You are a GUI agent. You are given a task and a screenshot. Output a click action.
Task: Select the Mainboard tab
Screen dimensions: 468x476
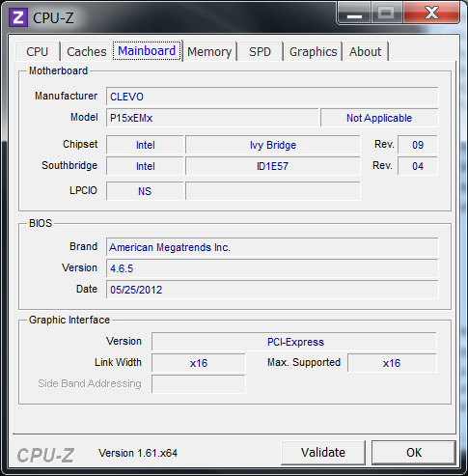(147, 51)
